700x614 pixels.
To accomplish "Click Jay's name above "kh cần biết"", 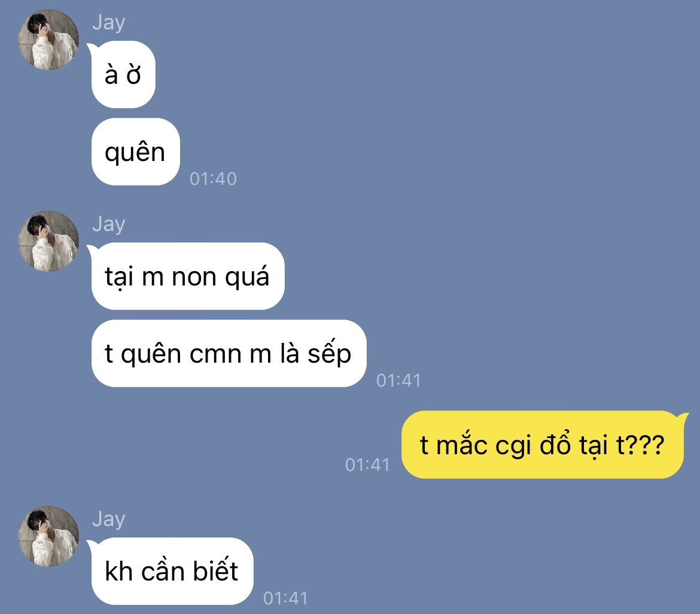I will pos(108,519).
